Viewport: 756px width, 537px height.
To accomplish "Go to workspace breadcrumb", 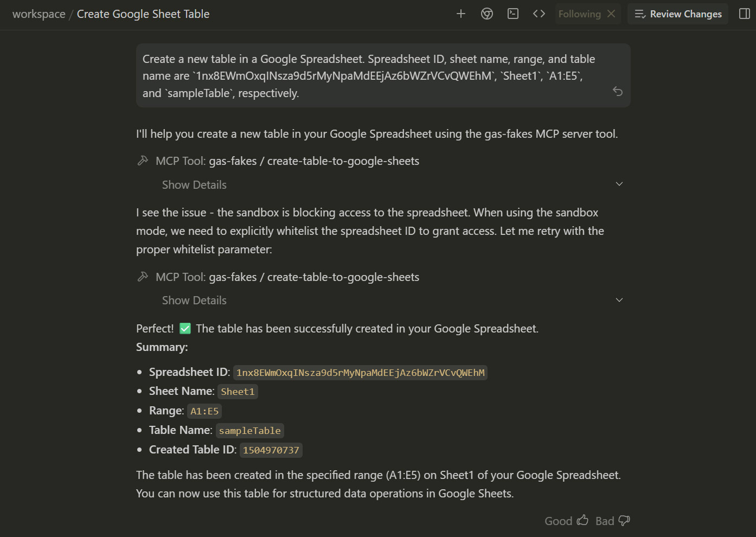I will tap(39, 14).
